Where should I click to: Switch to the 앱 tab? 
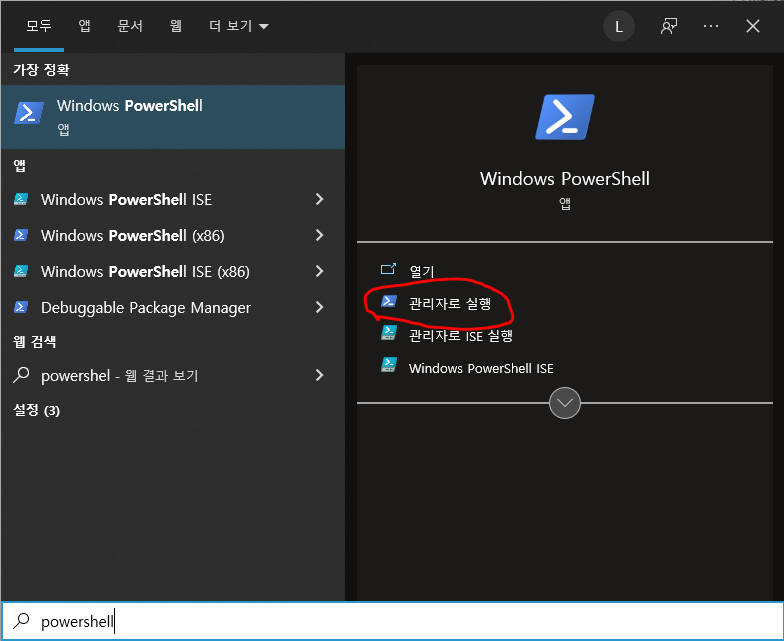tap(84, 26)
